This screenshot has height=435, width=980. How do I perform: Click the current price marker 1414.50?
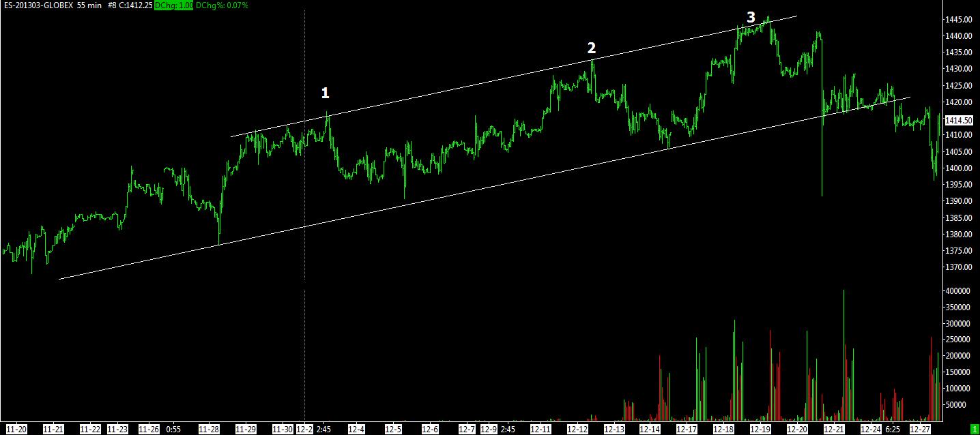[x=957, y=120]
